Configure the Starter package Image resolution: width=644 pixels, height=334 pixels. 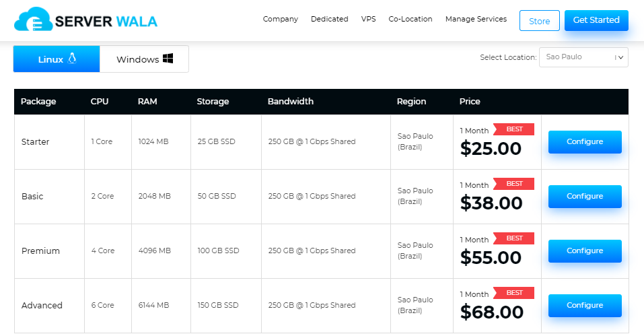pyautogui.click(x=584, y=142)
